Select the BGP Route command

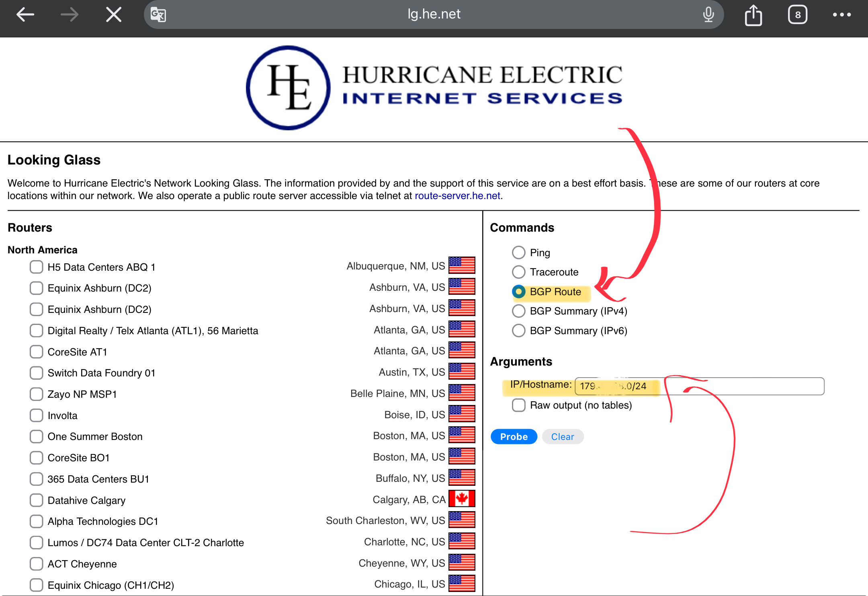519,292
